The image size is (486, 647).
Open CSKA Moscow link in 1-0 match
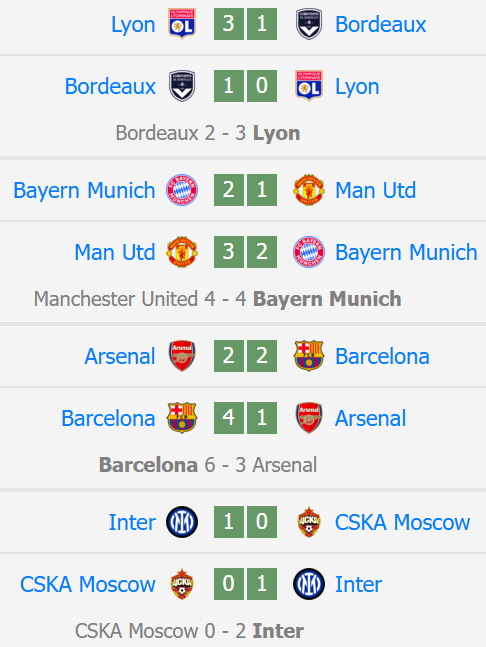(x=402, y=522)
